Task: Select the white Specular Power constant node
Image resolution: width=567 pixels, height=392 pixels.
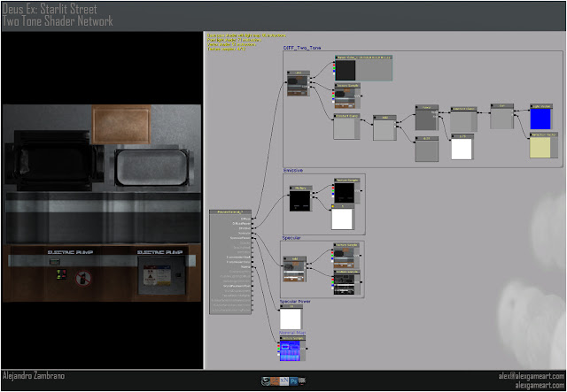Action: tap(291, 317)
